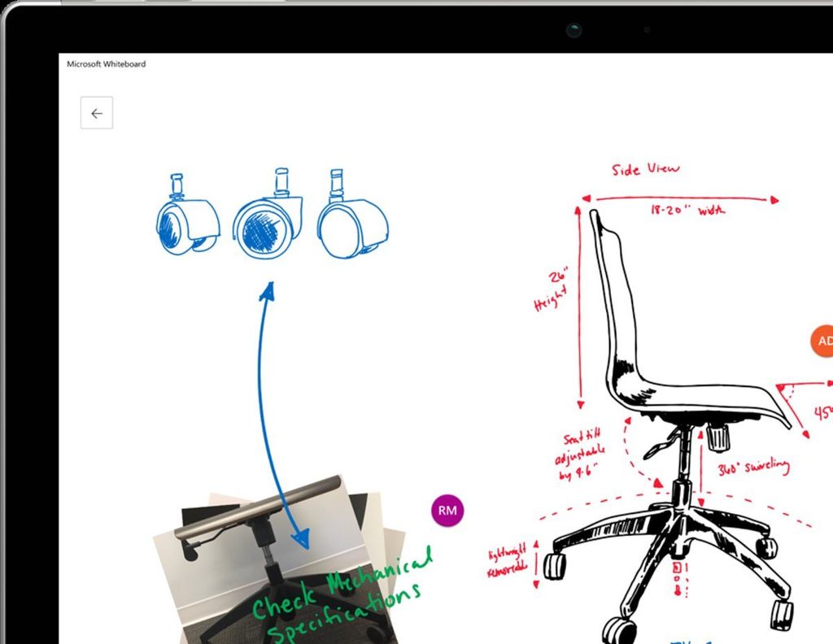The image size is (833, 644).
Task: Open the RM collaborator avatar
Action: 447,510
